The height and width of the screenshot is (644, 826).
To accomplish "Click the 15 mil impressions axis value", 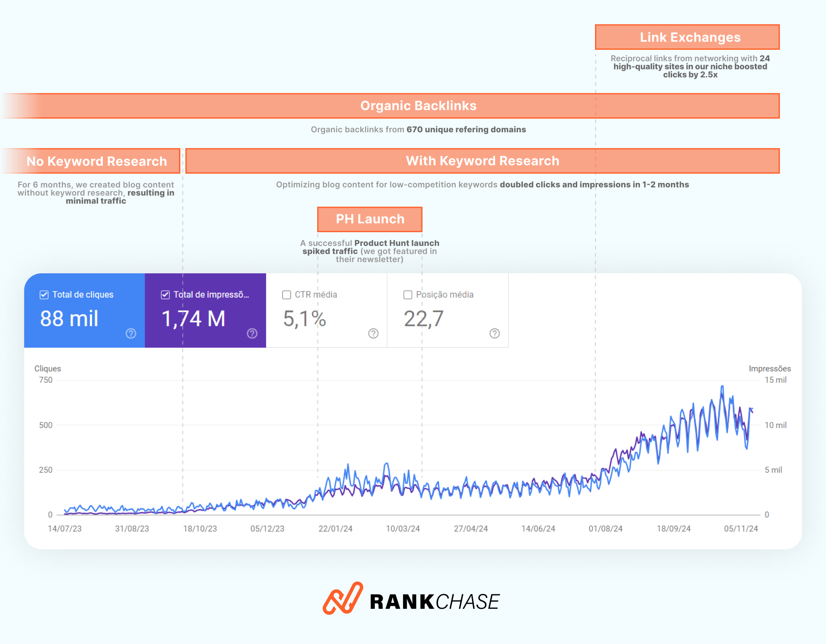I will (x=775, y=380).
